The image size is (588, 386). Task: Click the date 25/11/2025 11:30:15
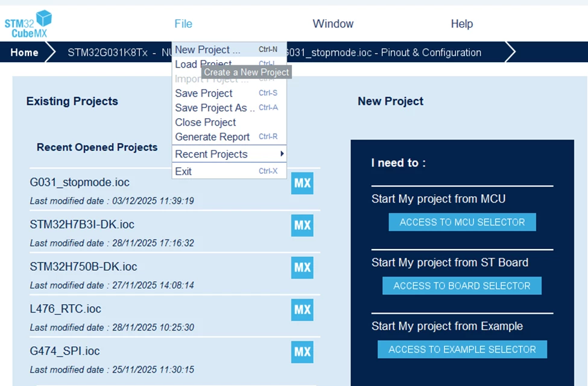(153, 370)
